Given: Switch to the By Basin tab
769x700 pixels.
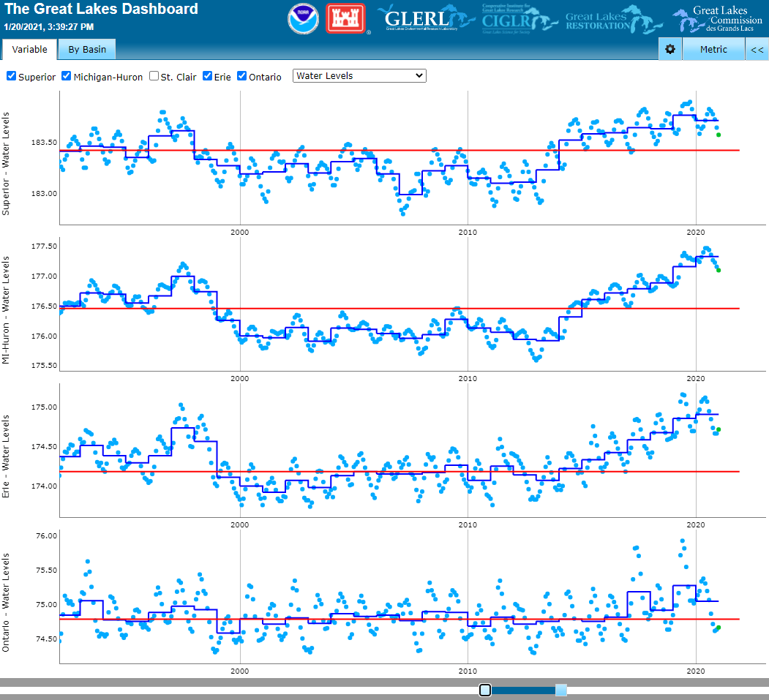Looking at the screenshot, I should click(x=86, y=50).
